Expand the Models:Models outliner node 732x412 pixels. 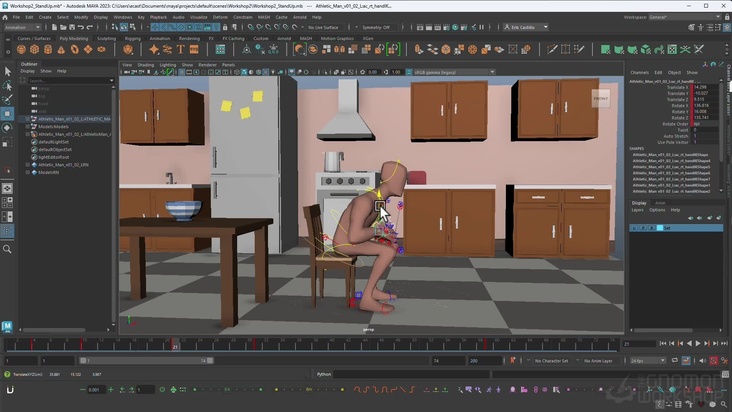[x=28, y=126]
